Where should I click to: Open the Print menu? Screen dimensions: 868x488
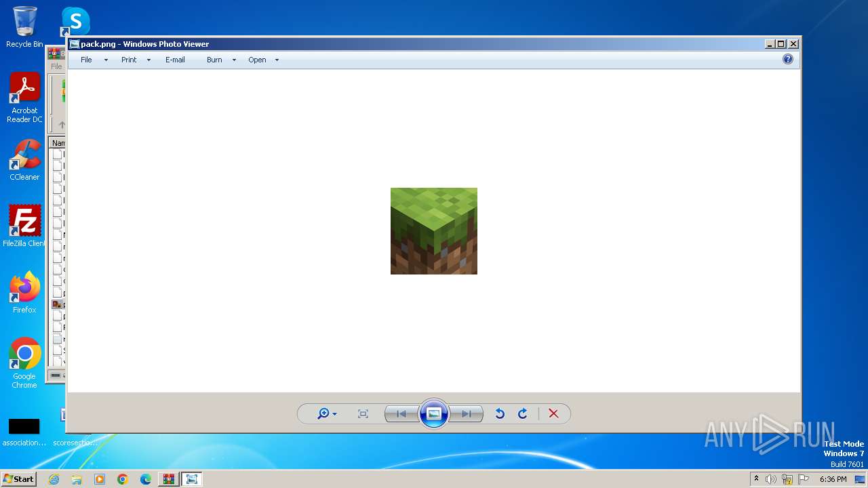click(129, 60)
